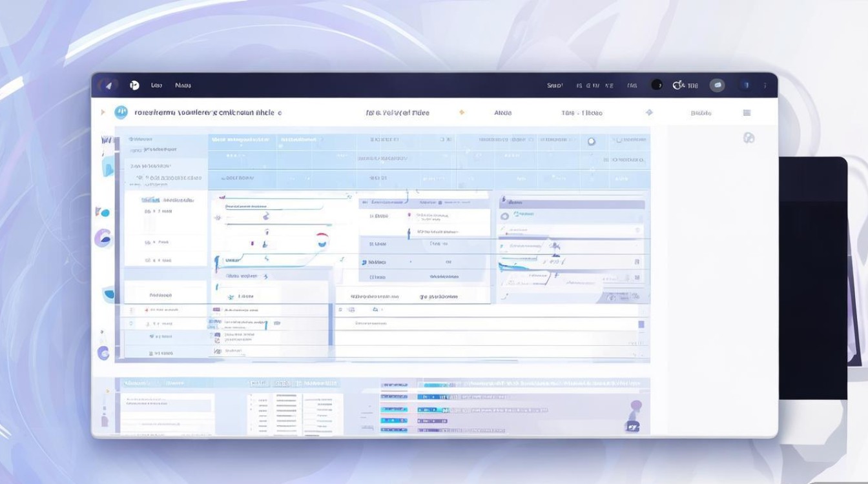Click the blue round avatar icon beside the title

121,112
